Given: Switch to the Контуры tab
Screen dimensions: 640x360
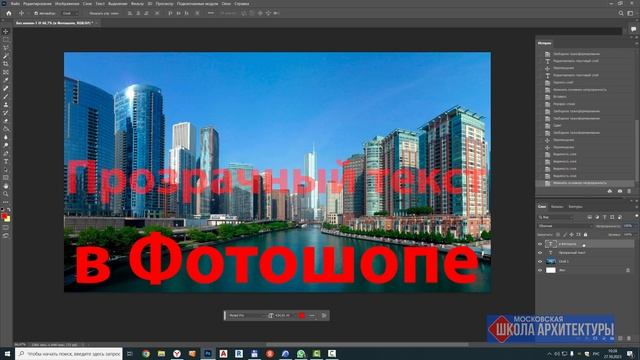Looking at the screenshot, I should [x=576, y=207].
